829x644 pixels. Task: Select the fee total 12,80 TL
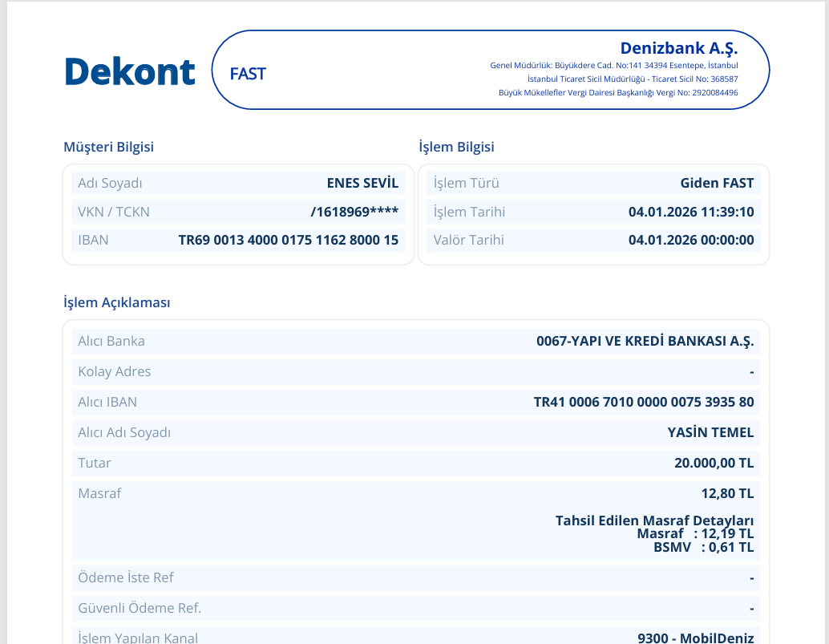pos(727,493)
